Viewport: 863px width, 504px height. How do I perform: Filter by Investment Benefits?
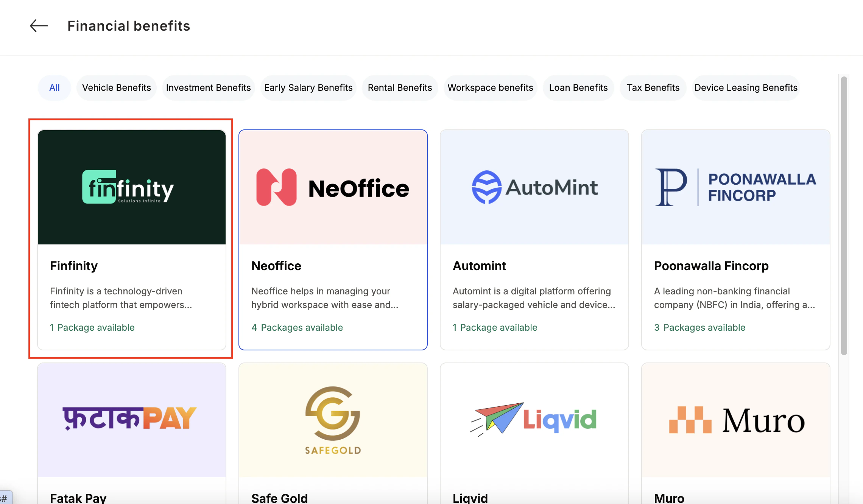tap(209, 88)
